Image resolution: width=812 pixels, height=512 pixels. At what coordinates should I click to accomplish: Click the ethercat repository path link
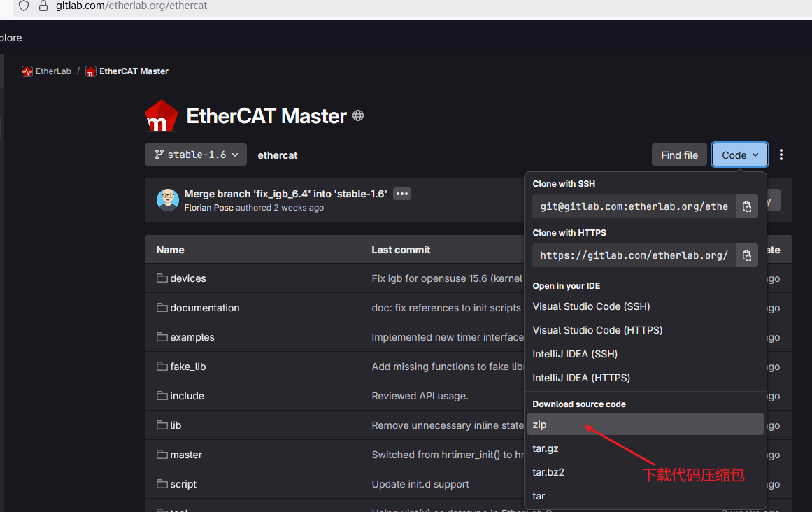coord(278,155)
